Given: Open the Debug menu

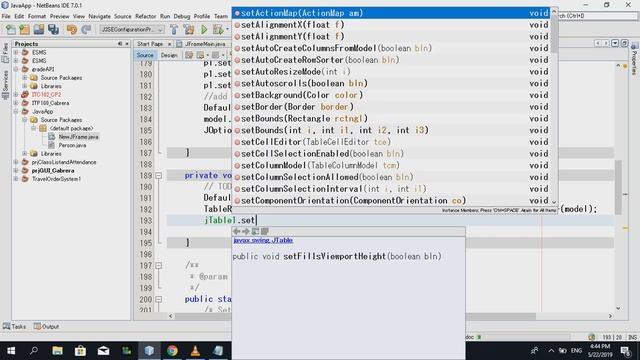Looking at the screenshot, I should click(x=182, y=16).
